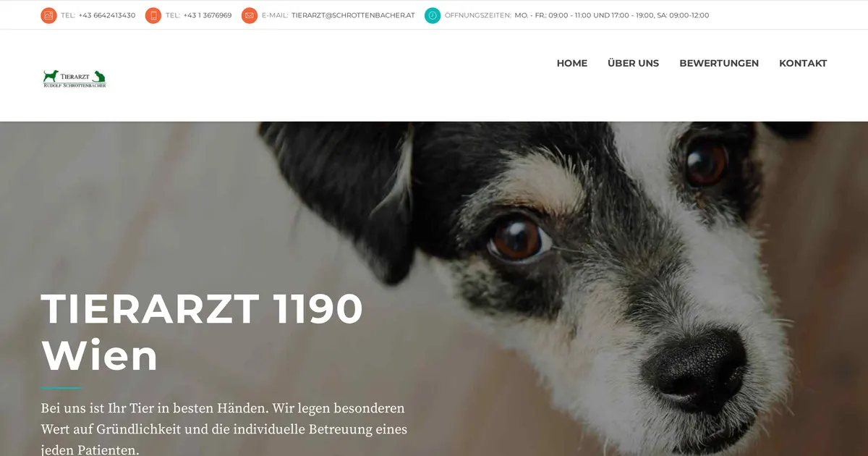Go to the HOME menu item

coord(572,64)
